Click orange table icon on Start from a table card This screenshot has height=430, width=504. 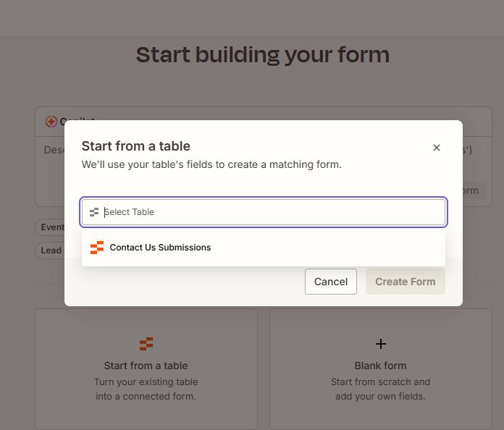[146, 344]
